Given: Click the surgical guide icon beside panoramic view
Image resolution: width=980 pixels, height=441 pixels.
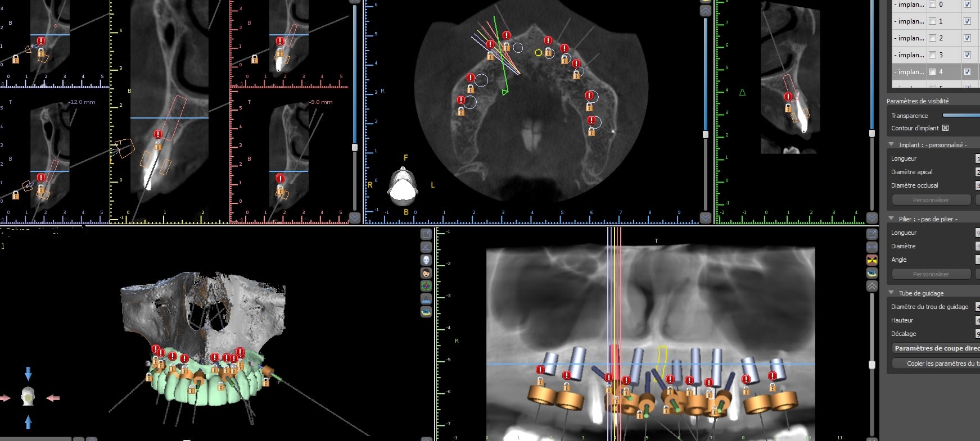Looking at the screenshot, I should click(872, 273).
